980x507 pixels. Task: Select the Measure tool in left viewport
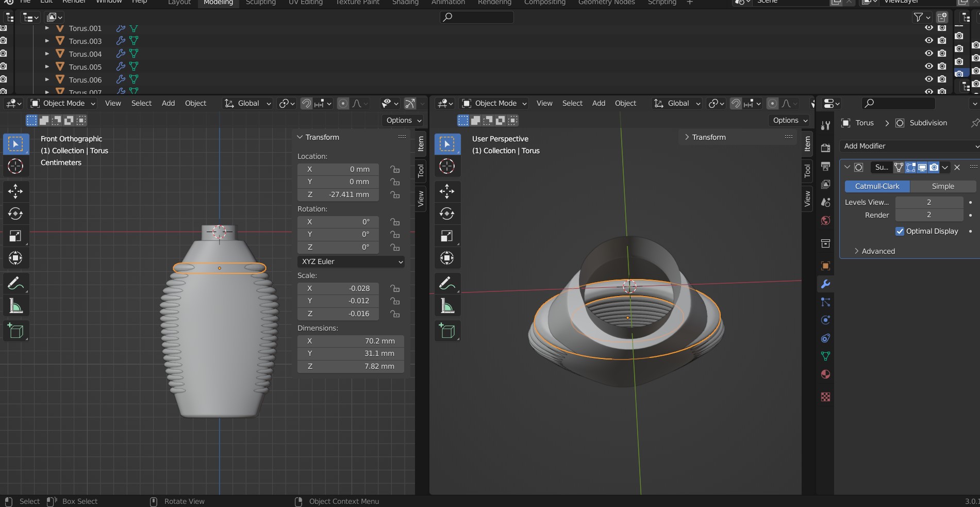click(15, 306)
